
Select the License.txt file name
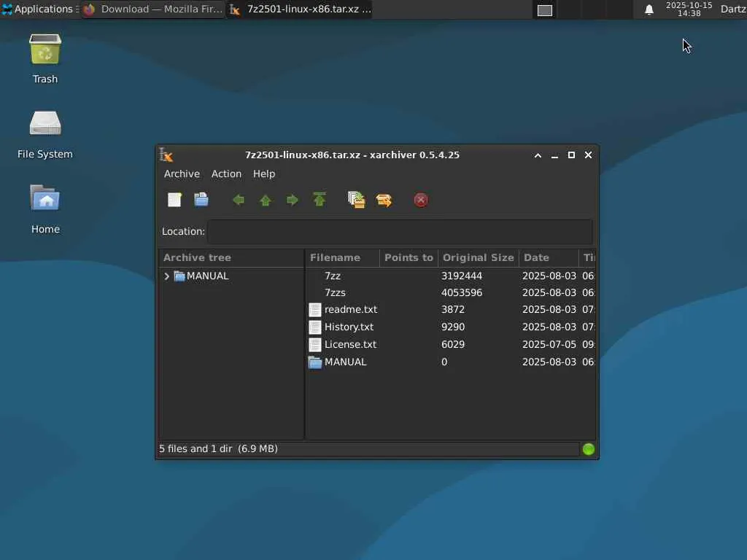(350, 344)
